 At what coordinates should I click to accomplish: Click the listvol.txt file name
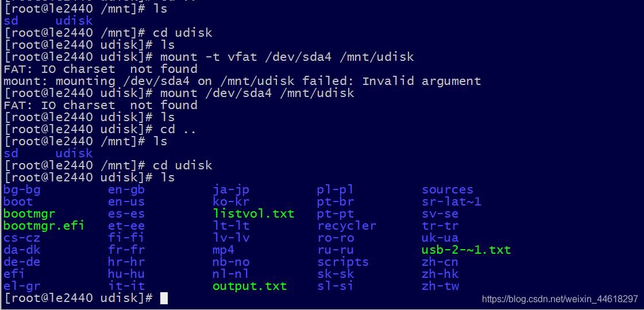253,214
